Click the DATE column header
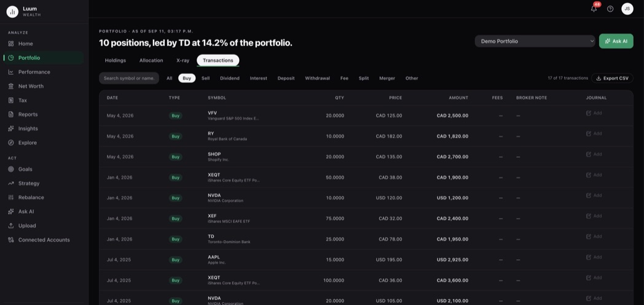This screenshot has height=305, width=644. (x=112, y=98)
